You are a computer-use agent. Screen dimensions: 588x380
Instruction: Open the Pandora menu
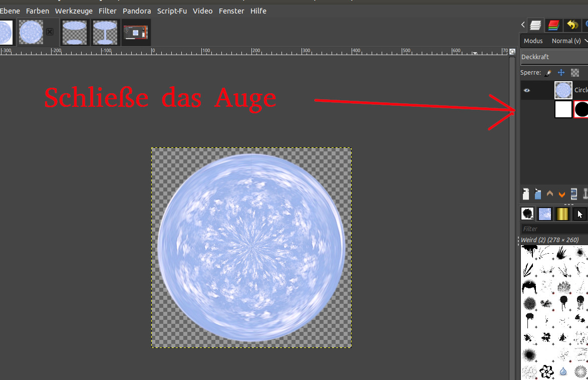[x=137, y=11]
